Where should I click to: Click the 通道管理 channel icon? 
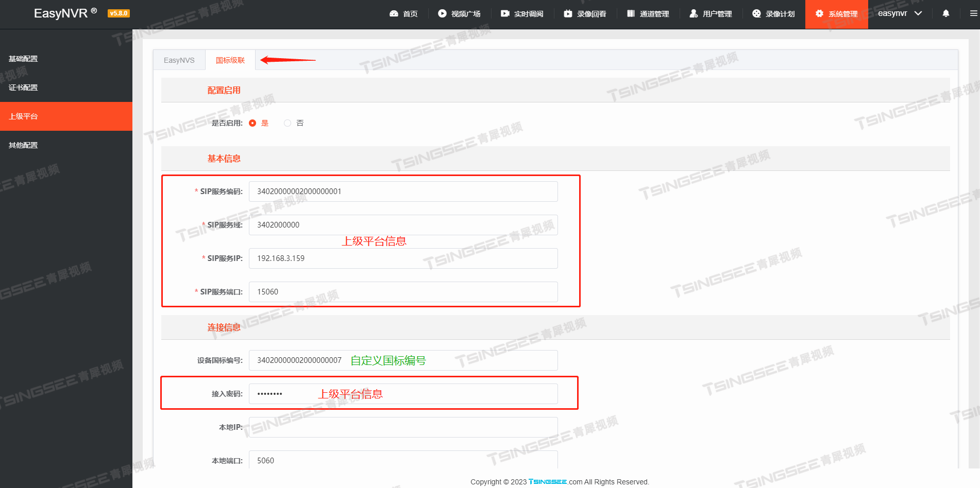pyautogui.click(x=631, y=14)
